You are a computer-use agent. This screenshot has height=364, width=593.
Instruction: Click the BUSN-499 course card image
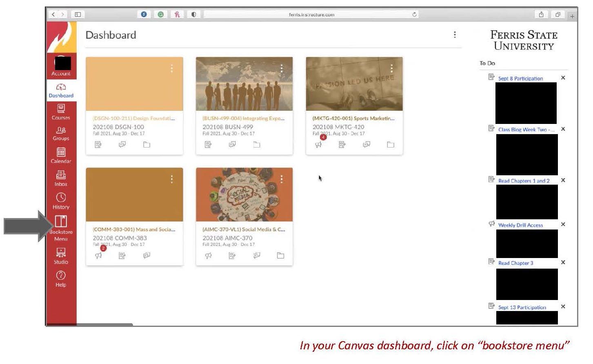[x=244, y=84]
